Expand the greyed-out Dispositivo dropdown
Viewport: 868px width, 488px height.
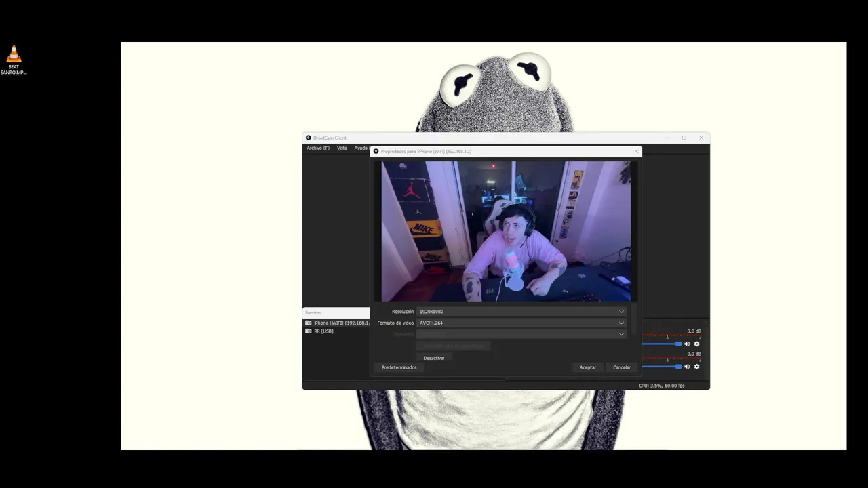[521, 334]
